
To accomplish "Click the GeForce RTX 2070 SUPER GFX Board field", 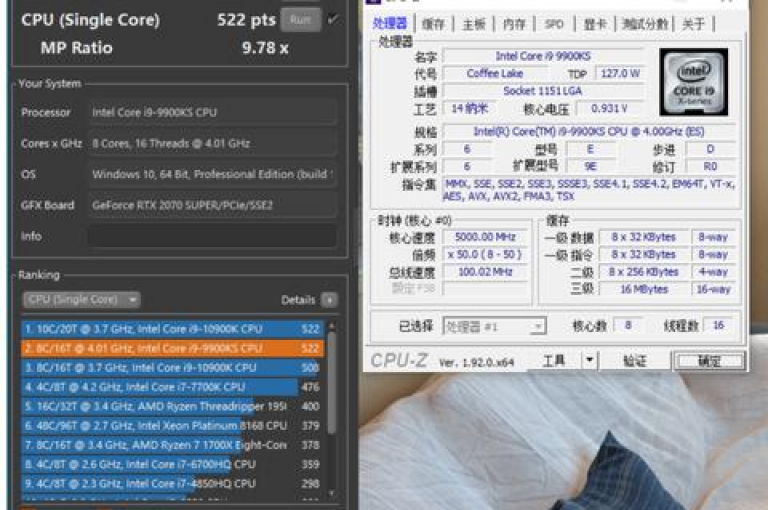I will 212,205.
